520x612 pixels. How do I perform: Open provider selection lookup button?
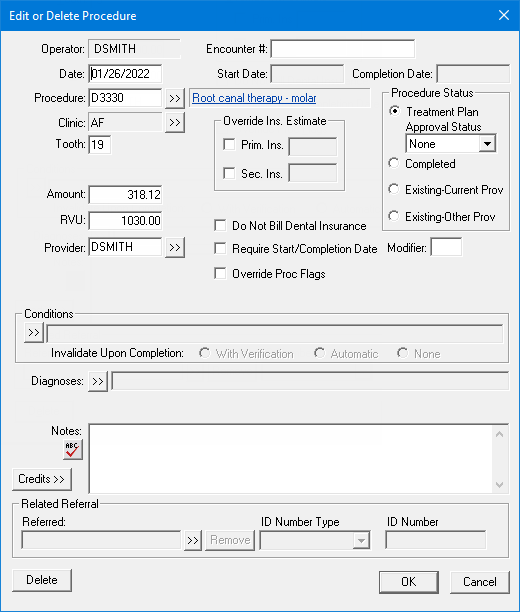coord(175,247)
